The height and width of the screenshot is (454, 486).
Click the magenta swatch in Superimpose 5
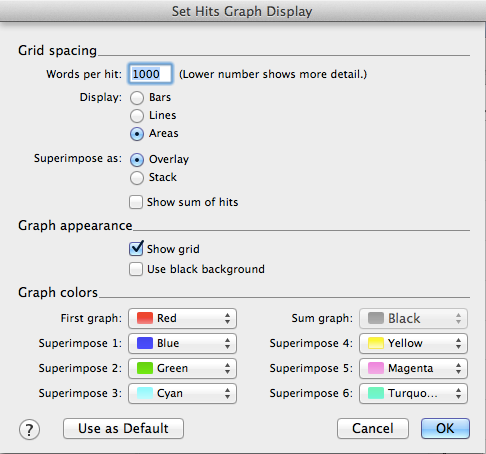pyautogui.click(x=376, y=368)
